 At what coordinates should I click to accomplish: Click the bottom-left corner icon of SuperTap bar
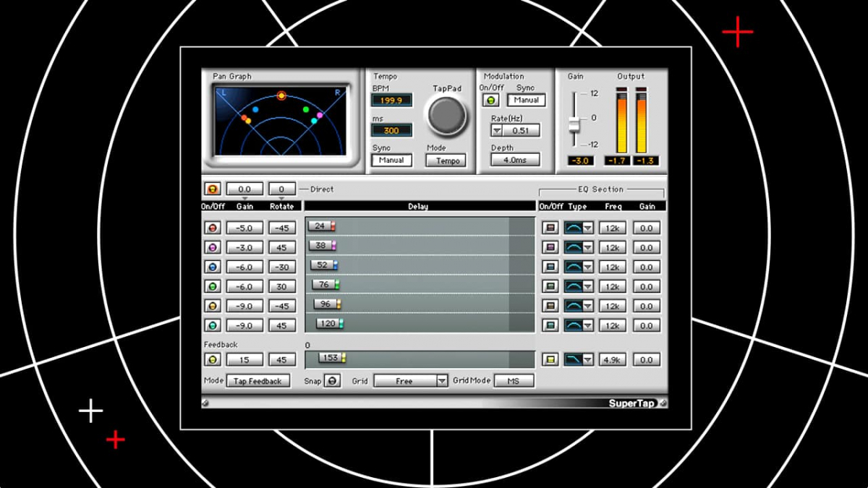pyautogui.click(x=206, y=403)
